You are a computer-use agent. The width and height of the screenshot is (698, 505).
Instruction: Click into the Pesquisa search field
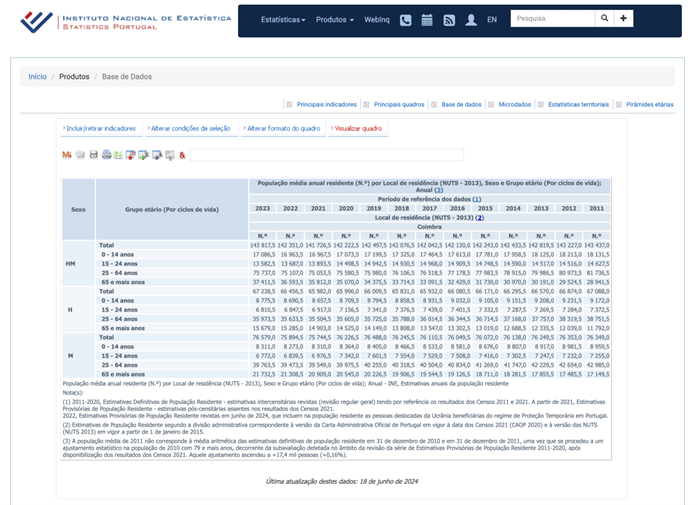coord(551,19)
